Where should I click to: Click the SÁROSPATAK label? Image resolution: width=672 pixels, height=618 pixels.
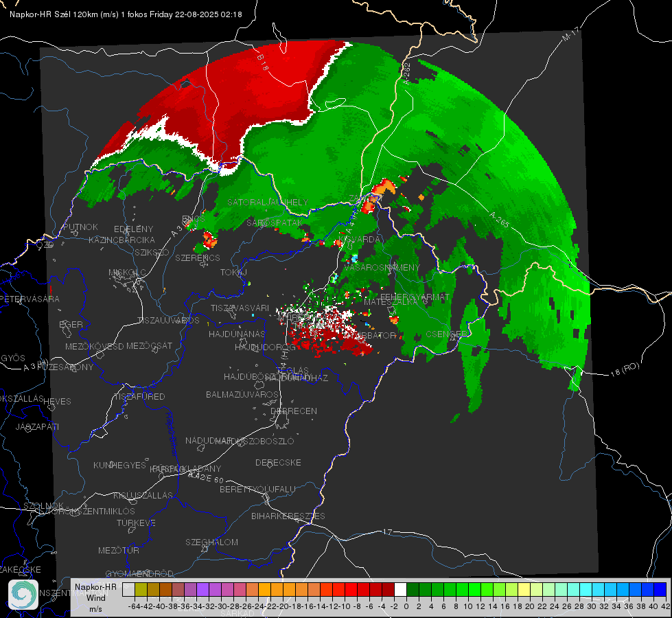click(x=275, y=222)
